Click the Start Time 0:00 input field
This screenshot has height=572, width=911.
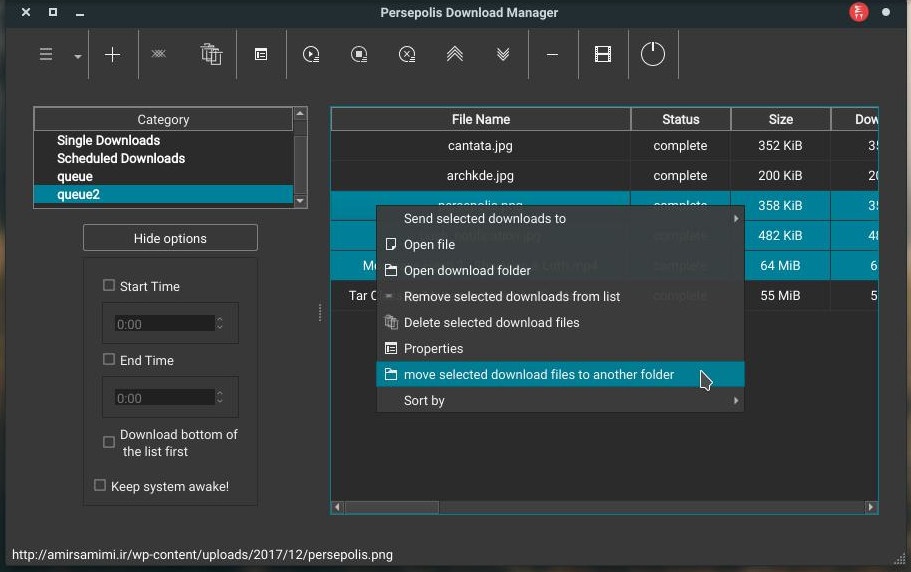tap(164, 324)
